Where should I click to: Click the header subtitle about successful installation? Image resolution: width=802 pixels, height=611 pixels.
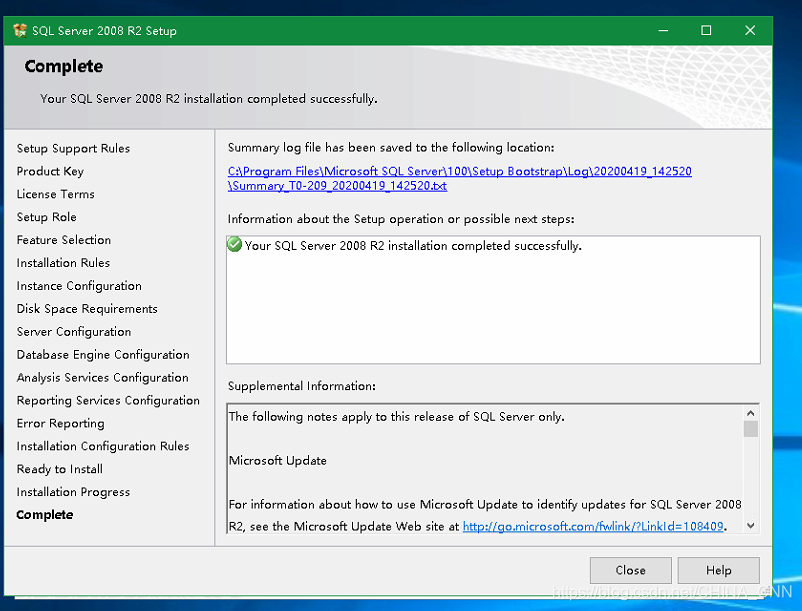209,99
